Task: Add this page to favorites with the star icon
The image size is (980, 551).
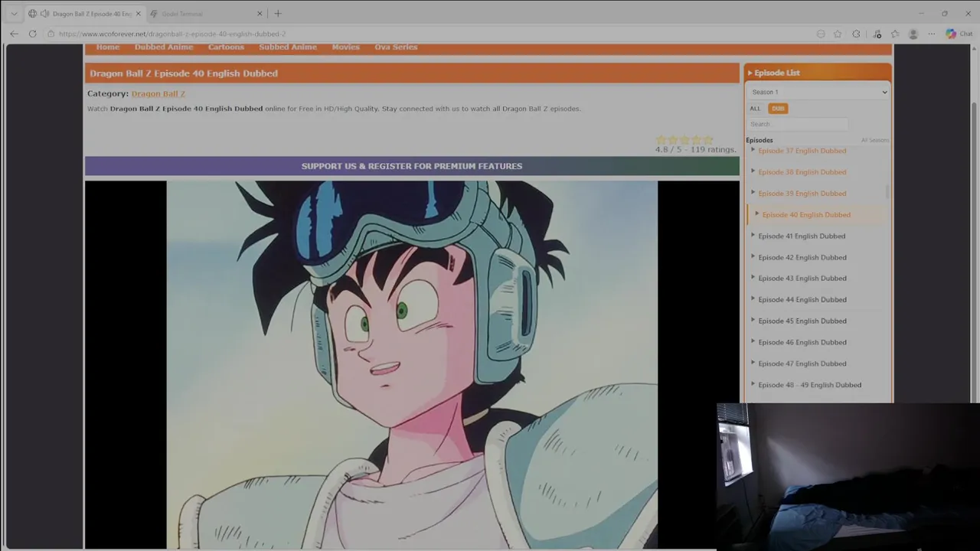Action: point(838,34)
